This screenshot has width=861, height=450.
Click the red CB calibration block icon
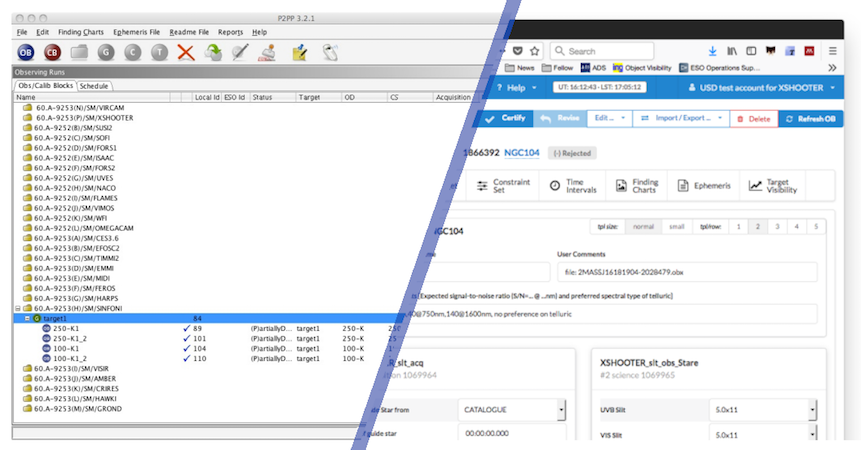[52, 52]
